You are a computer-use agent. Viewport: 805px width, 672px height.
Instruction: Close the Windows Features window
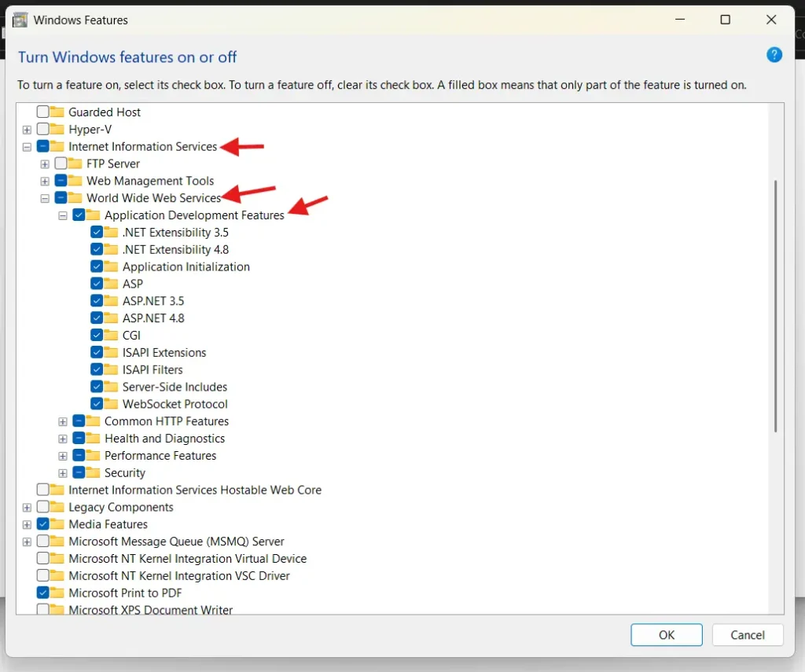click(771, 20)
